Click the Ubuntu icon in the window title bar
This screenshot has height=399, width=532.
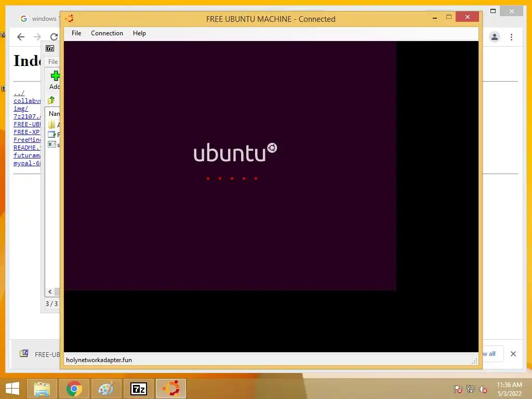[69, 18]
